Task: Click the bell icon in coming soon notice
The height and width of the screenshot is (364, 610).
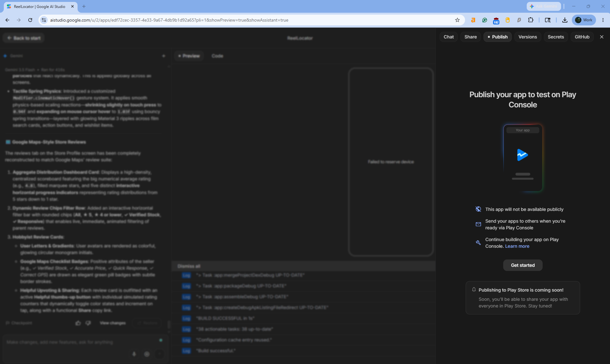Action: click(x=474, y=290)
